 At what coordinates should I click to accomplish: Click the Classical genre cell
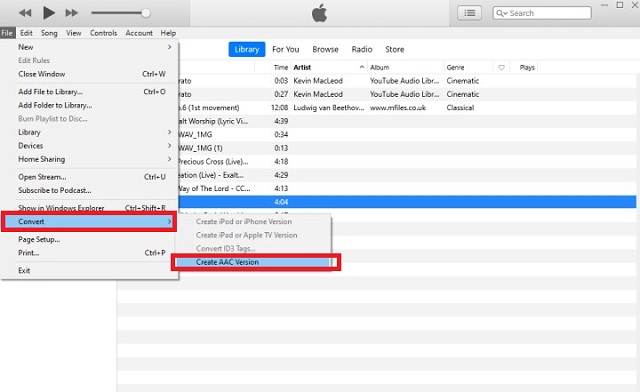click(460, 107)
